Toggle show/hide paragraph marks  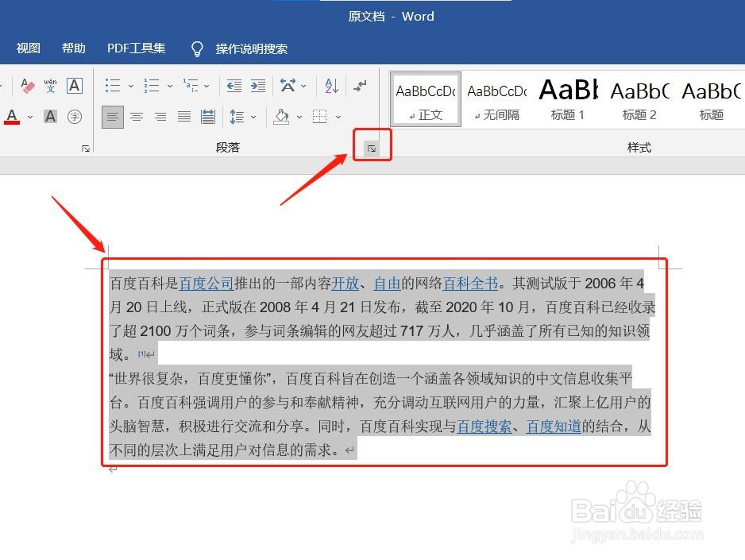click(360, 86)
